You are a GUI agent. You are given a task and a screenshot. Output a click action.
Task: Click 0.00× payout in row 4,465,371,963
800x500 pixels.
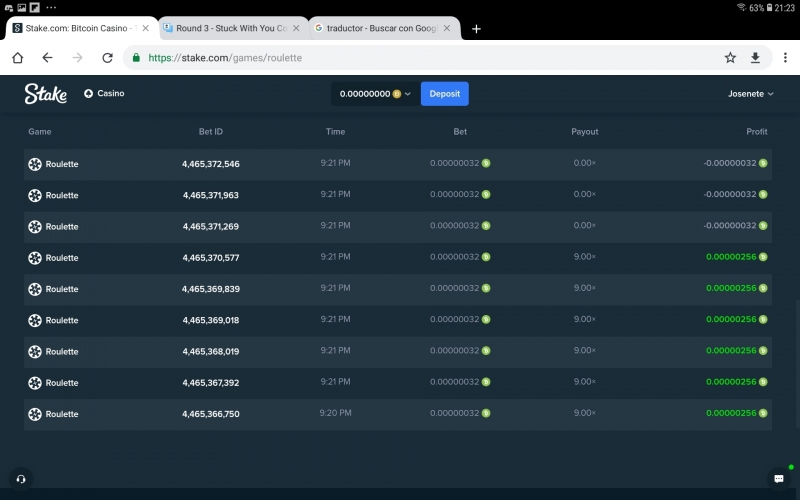tap(585, 194)
